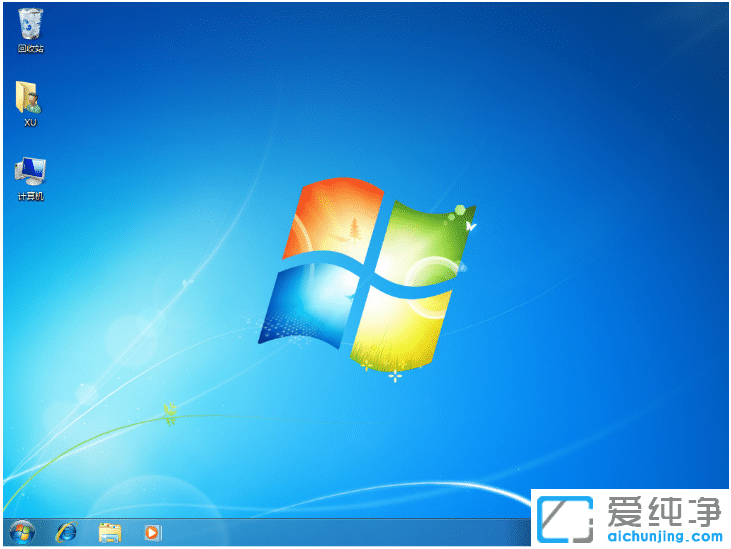
Task: Click the small green sprout on wallpaper
Action: [170, 411]
